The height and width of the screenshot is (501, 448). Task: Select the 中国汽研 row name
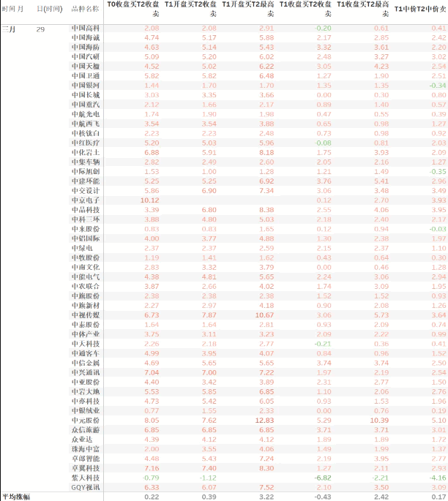(86, 57)
